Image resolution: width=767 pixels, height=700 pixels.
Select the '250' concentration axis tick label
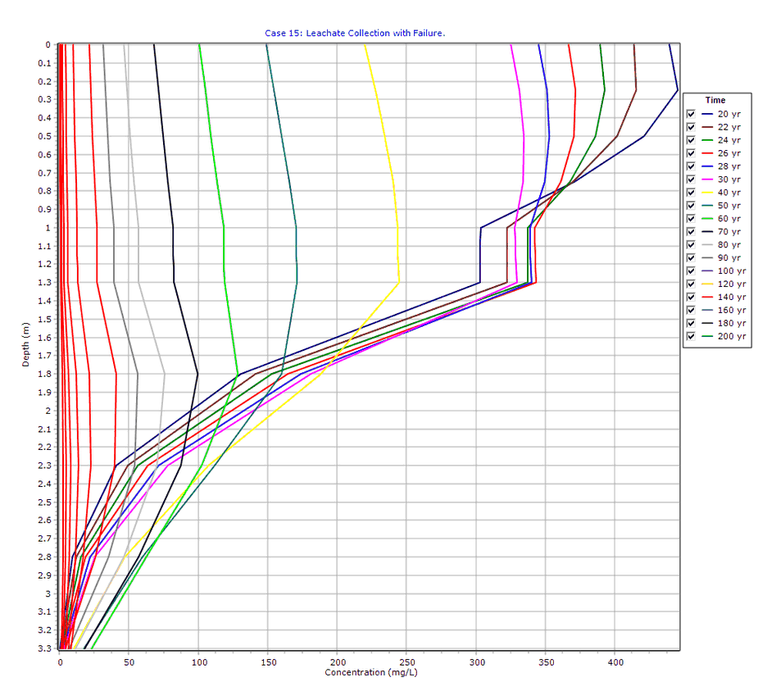(x=407, y=662)
